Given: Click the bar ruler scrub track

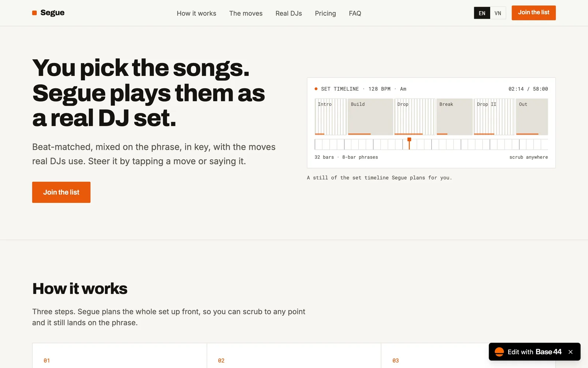Looking at the screenshot, I should (431, 144).
